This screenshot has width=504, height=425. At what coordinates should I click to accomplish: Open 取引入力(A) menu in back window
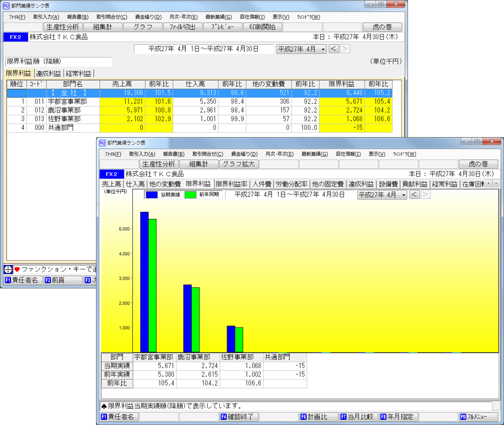click(46, 17)
